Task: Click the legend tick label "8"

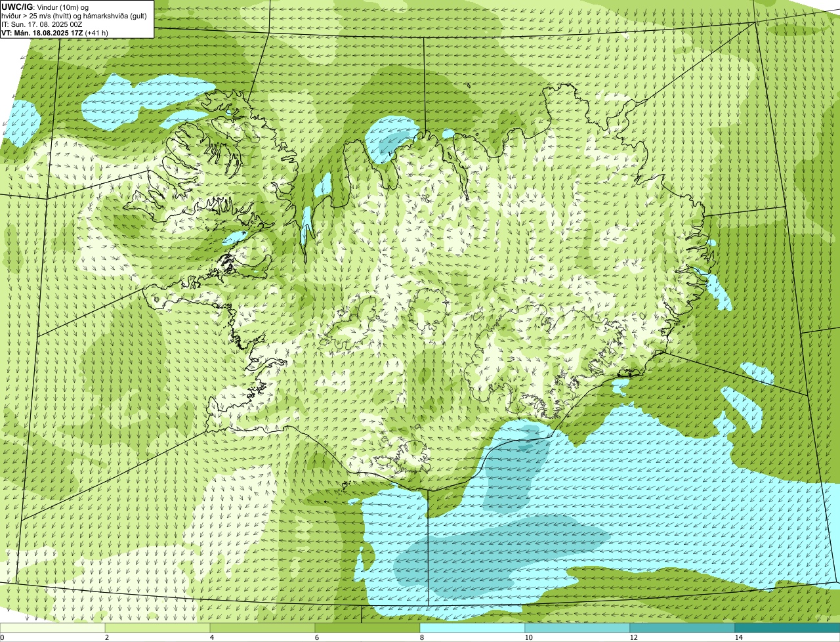Action: 421,637
